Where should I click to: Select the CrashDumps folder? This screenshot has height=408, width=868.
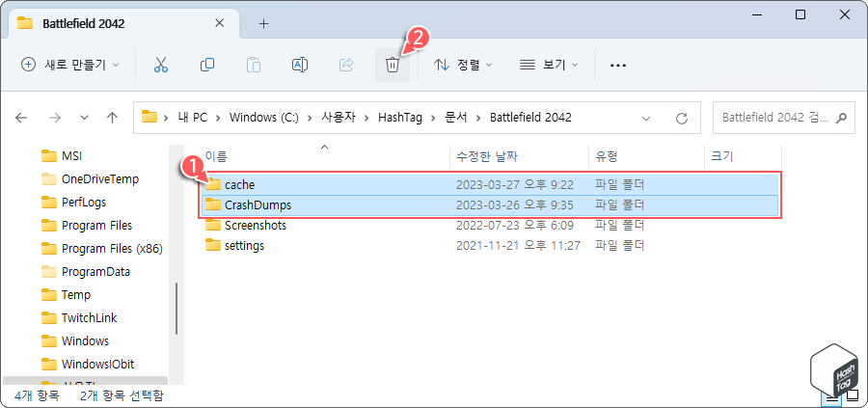click(490, 204)
